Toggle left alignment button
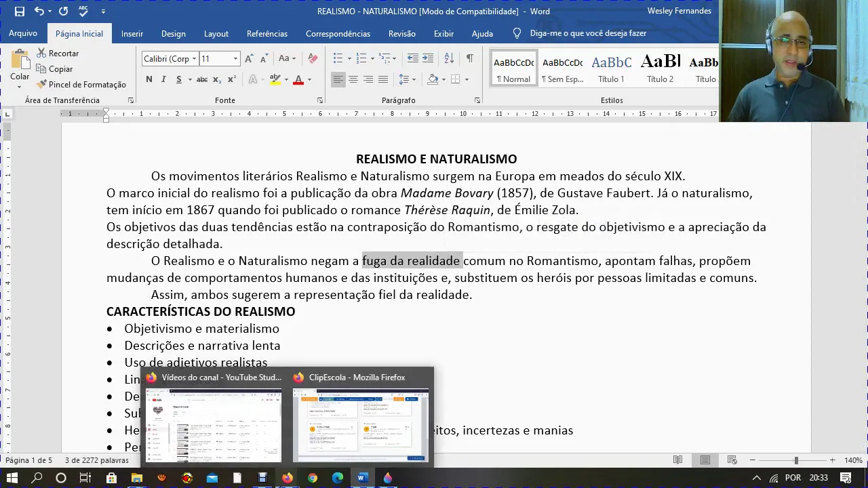Image resolution: width=868 pixels, height=488 pixels. 338,80
